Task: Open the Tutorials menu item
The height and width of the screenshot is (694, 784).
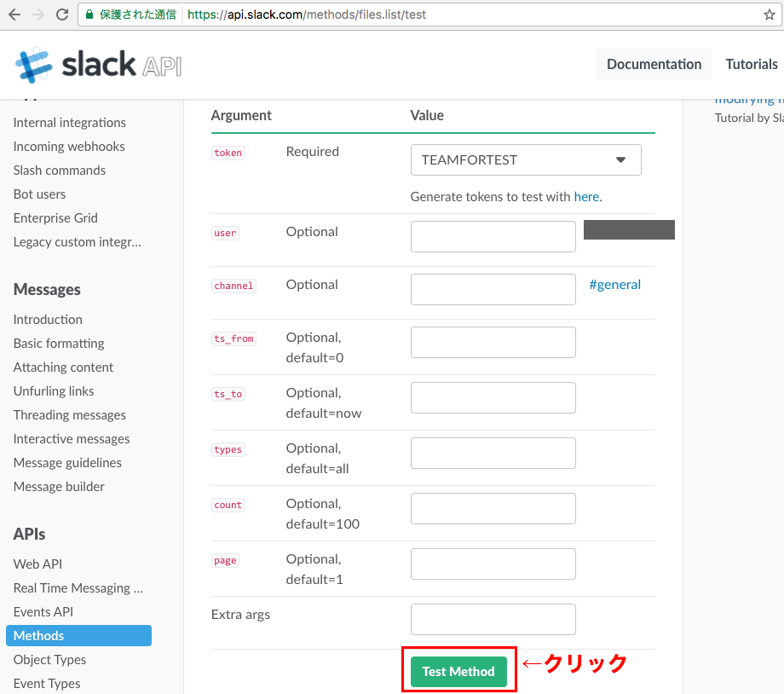Action: (752, 64)
